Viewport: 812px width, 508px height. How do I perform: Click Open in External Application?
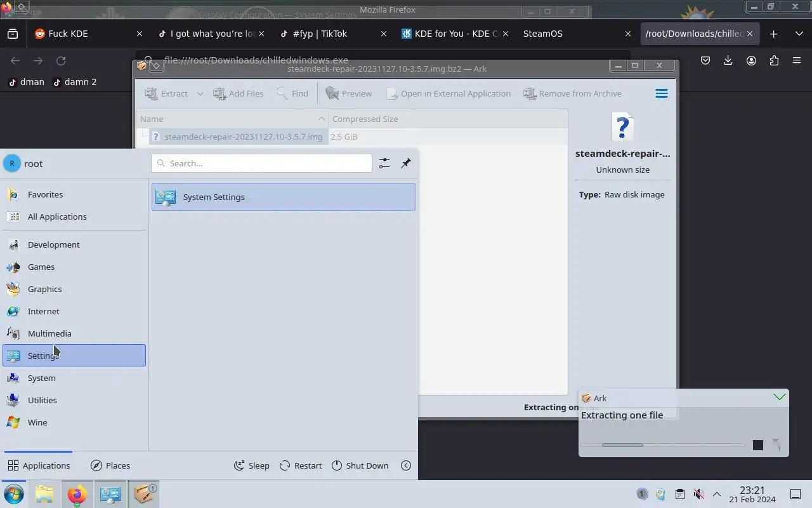449,93
